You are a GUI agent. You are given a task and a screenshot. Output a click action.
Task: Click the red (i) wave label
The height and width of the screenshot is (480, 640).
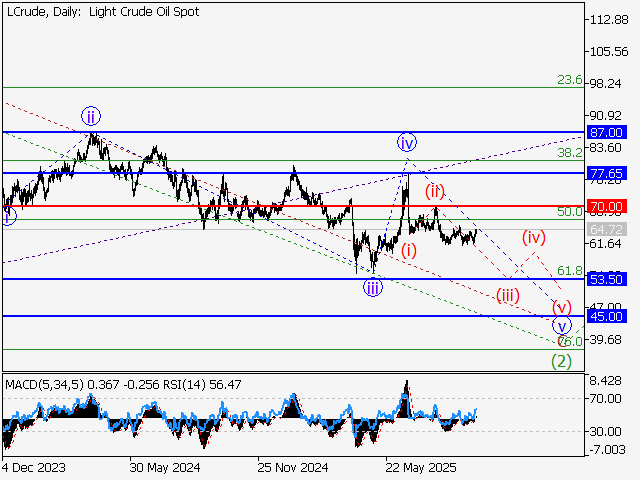pos(409,251)
